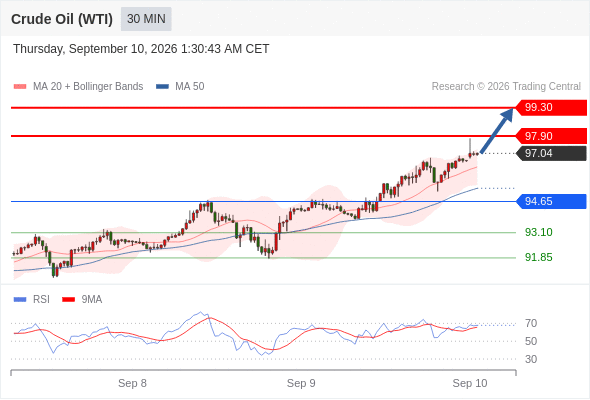Click the red 9MA legend swatch
590x400 pixels.
pyautogui.click(x=68, y=300)
